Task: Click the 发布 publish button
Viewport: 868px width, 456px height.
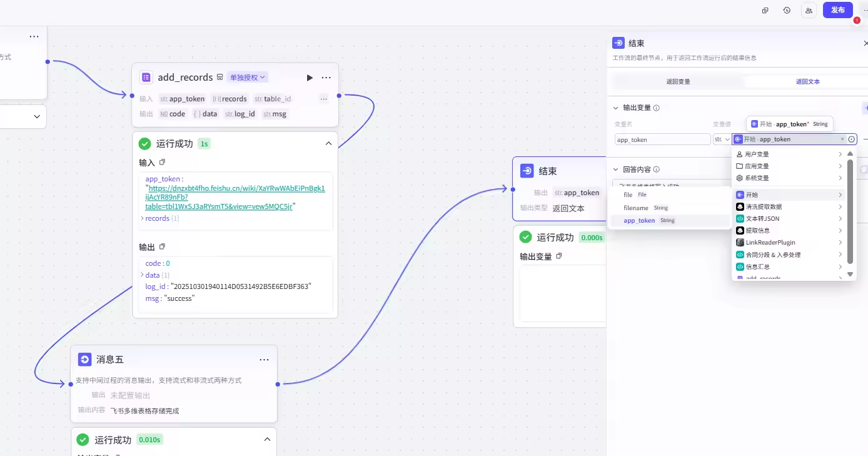Action: coord(837,10)
